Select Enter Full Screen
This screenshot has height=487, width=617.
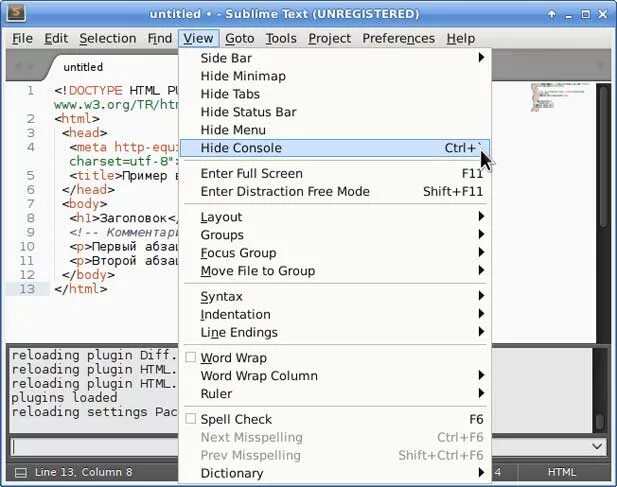pyautogui.click(x=334, y=173)
